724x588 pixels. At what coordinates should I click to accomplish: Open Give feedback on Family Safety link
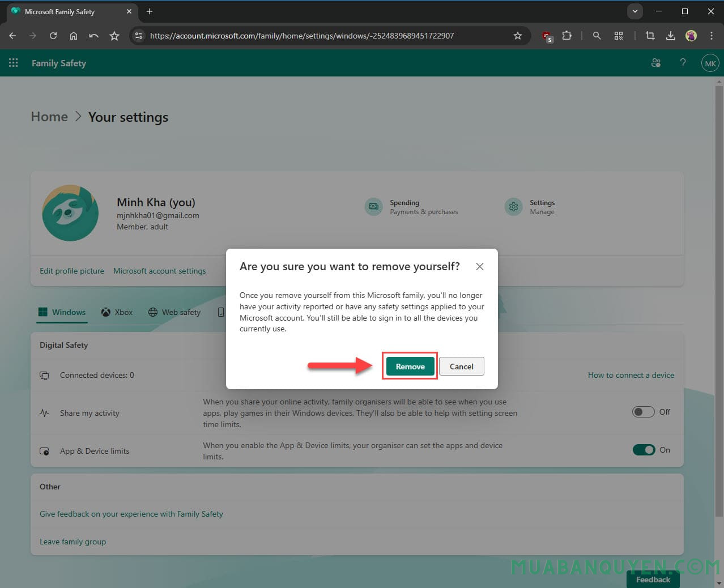pos(131,514)
